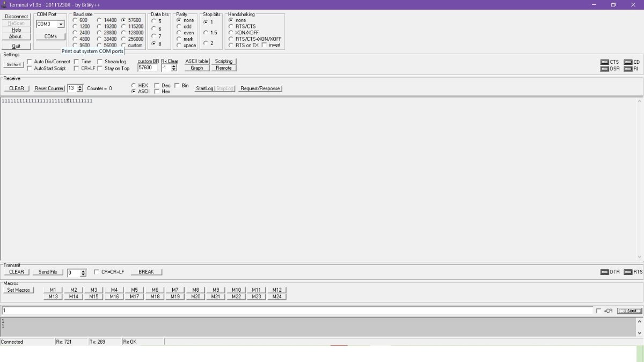Enable the Stream log checkbox
Screen dimensions: 644x362
(100, 62)
